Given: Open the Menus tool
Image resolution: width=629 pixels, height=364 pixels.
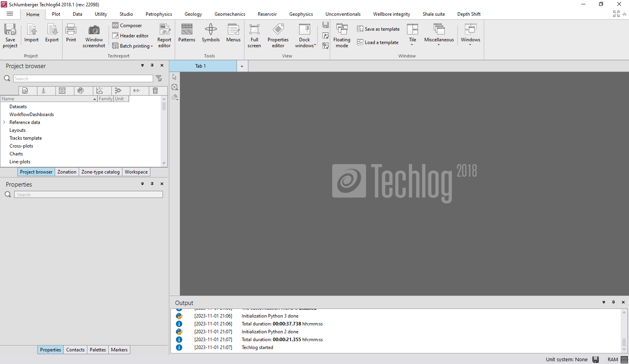Looking at the screenshot, I should (x=233, y=33).
